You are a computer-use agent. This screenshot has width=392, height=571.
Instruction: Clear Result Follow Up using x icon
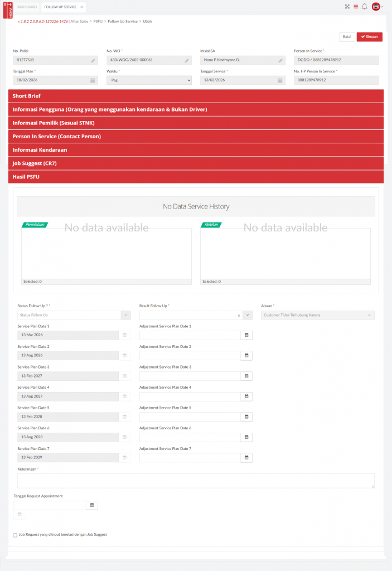(239, 316)
